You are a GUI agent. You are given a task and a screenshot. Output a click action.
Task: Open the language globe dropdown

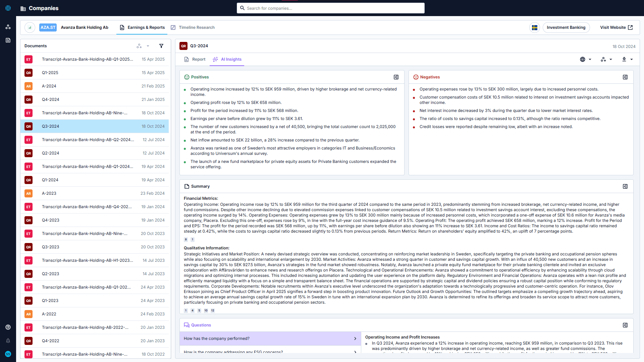click(586, 59)
